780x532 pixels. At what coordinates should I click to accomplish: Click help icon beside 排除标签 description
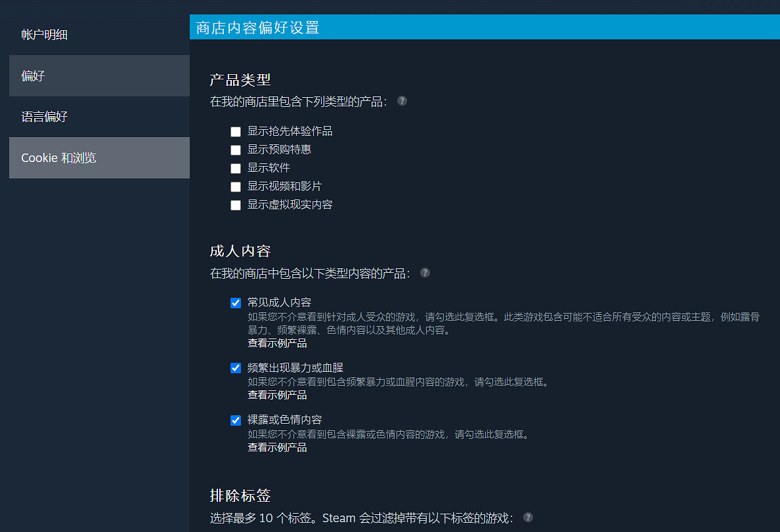pyautogui.click(x=528, y=517)
